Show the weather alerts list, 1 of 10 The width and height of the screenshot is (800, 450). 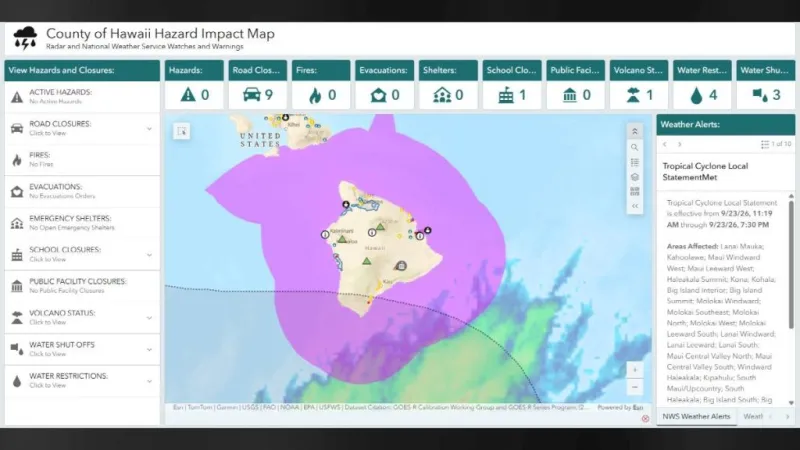tap(776, 144)
